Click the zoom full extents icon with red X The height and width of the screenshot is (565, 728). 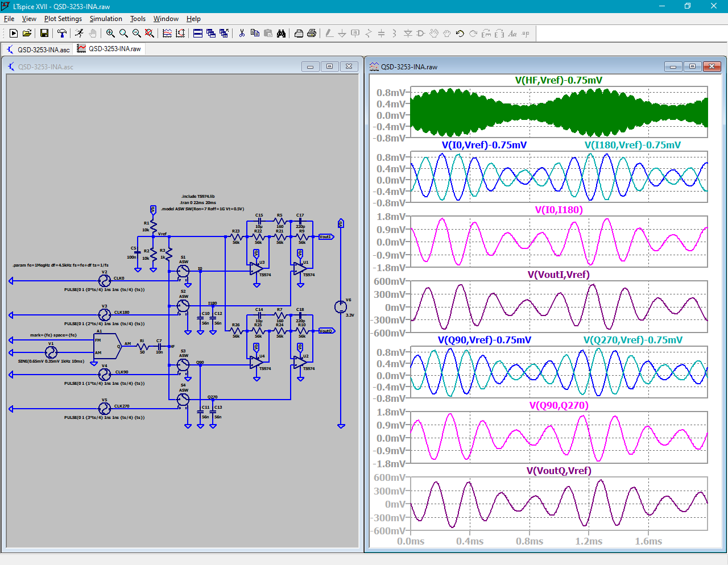point(150,34)
